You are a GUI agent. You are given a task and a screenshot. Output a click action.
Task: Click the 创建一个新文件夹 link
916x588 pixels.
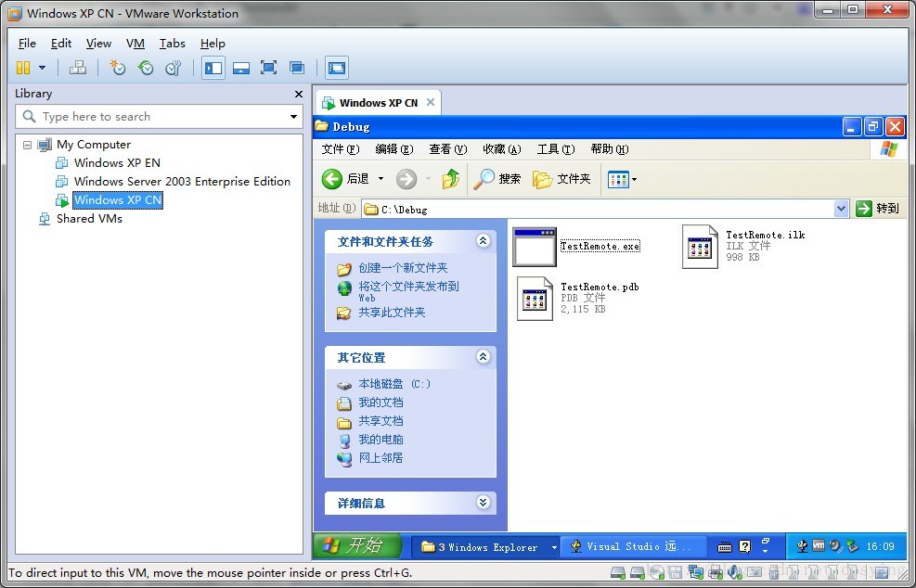[x=403, y=268]
